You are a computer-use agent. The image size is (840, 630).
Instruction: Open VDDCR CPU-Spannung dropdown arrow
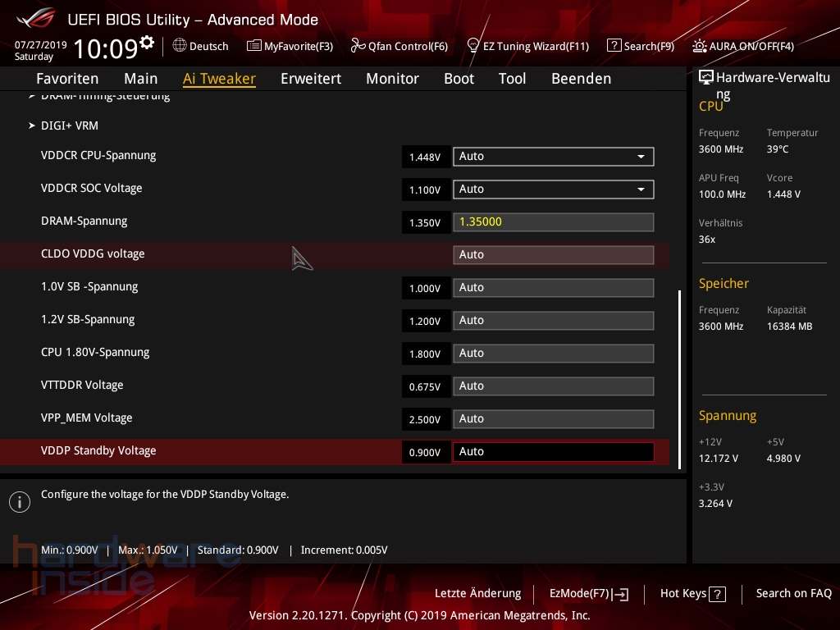pyautogui.click(x=641, y=157)
